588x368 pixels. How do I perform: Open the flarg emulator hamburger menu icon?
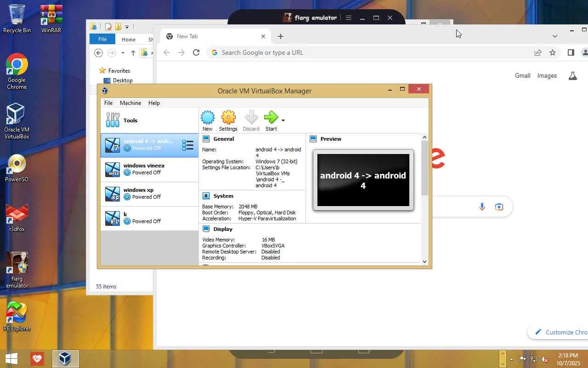coord(349,18)
